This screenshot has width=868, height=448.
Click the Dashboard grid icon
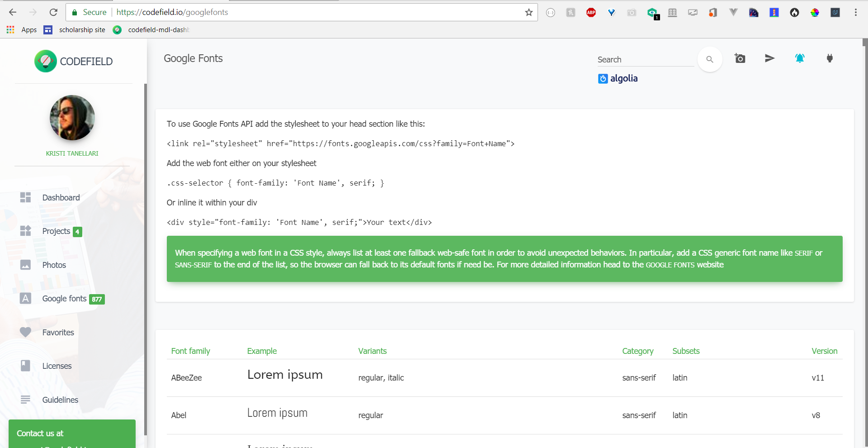[25, 197]
